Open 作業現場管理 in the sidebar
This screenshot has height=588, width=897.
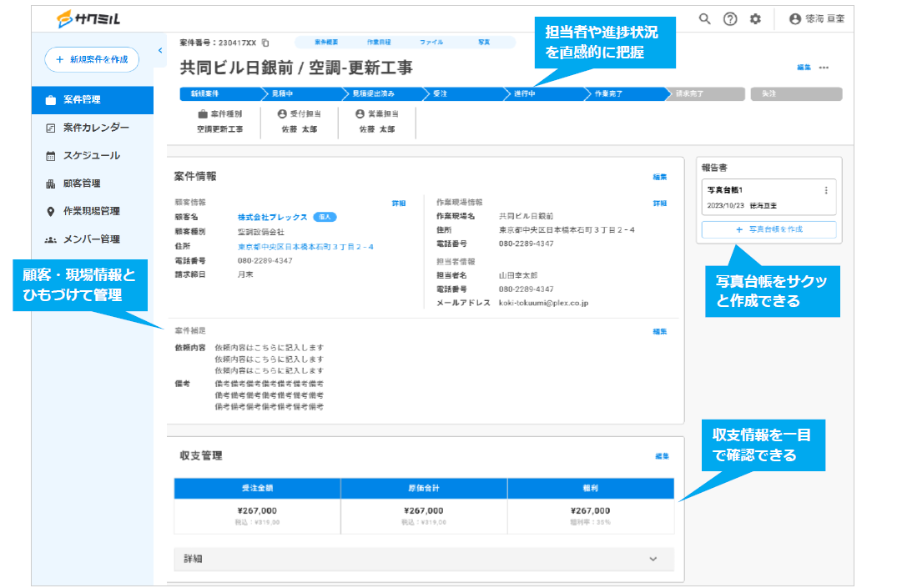(x=93, y=211)
